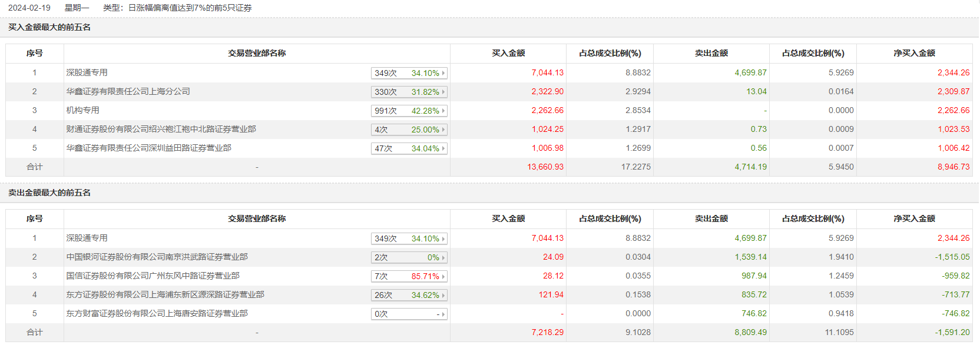Open 深股通专用 in the top buyers table
Image resolution: width=980 pixels, height=348 pixels.
coord(87,72)
